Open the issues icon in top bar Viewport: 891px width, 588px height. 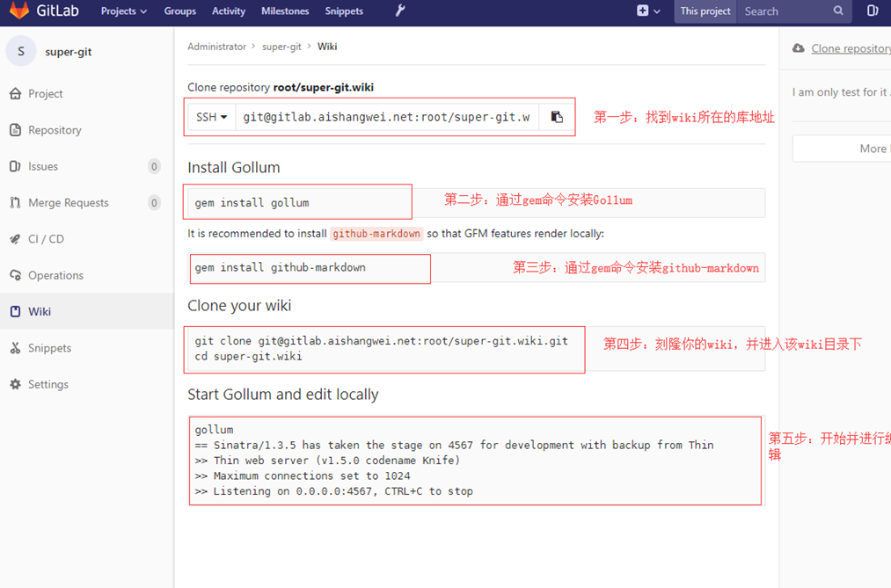pyautogui.click(x=873, y=11)
